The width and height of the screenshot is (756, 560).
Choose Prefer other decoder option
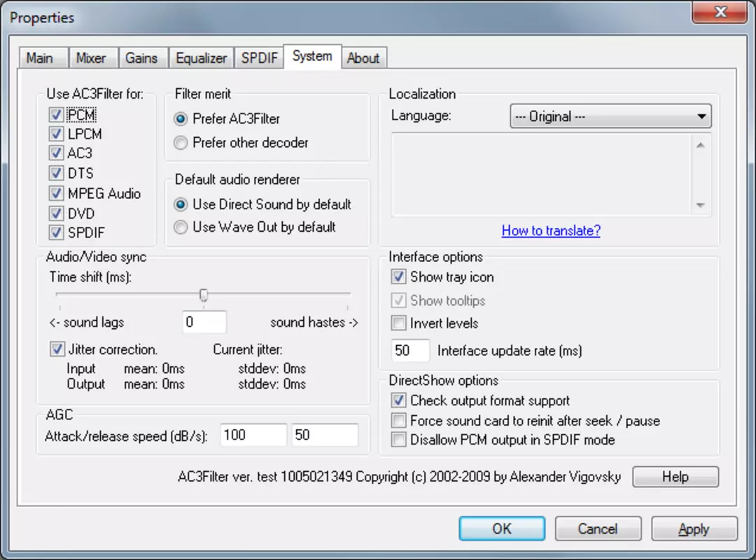pyautogui.click(x=181, y=143)
